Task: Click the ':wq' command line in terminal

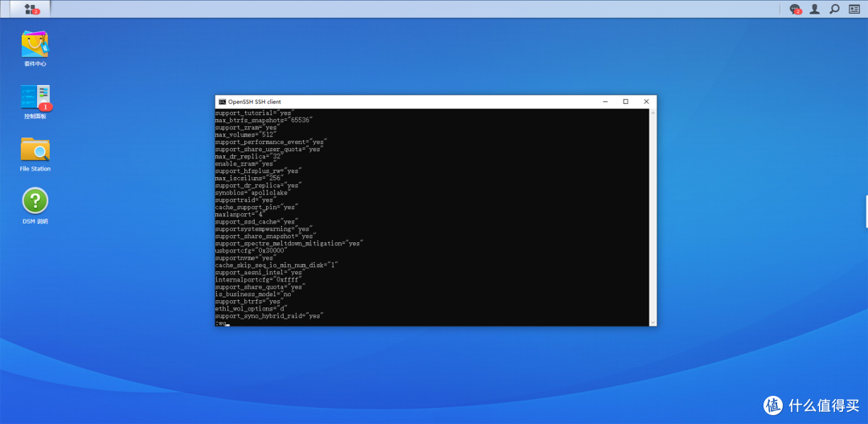Action: (x=222, y=323)
